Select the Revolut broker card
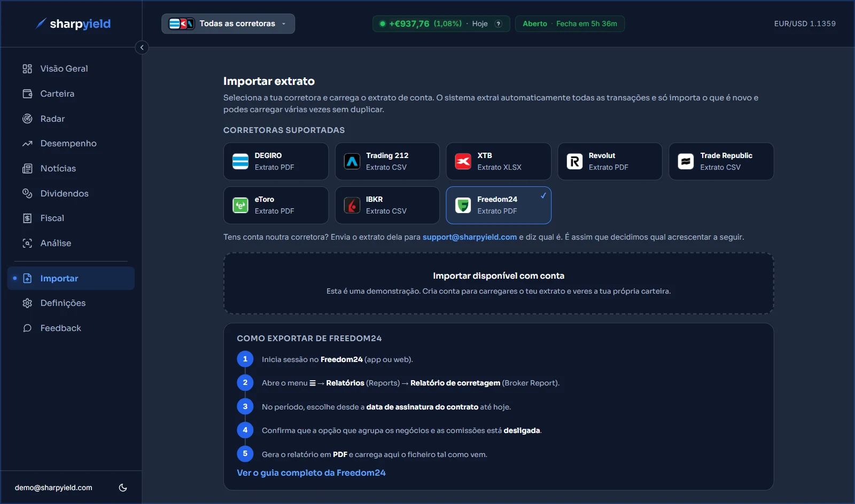This screenshot has width=855, height=504. [x=610, y=161]
